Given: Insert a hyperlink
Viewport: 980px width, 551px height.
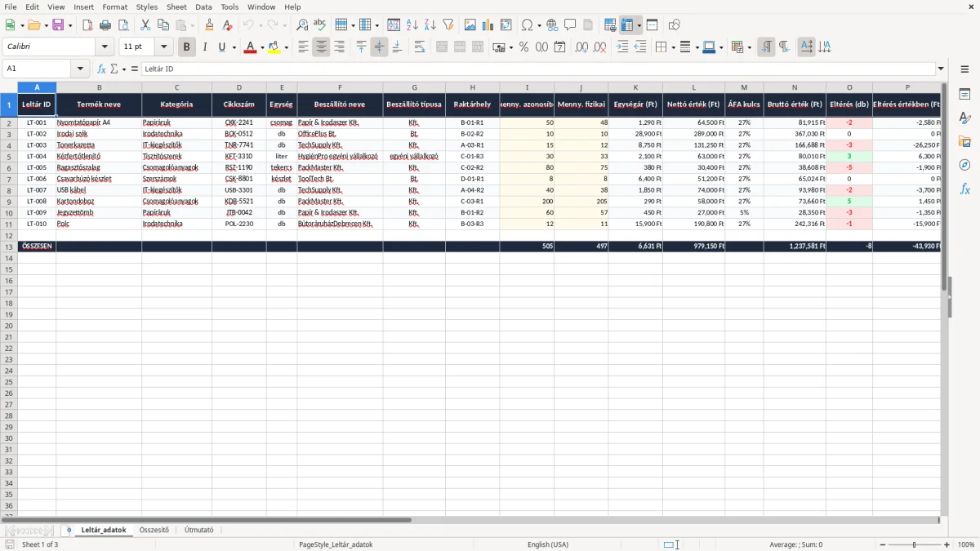Looking at the screenshot, I should 552,25.
